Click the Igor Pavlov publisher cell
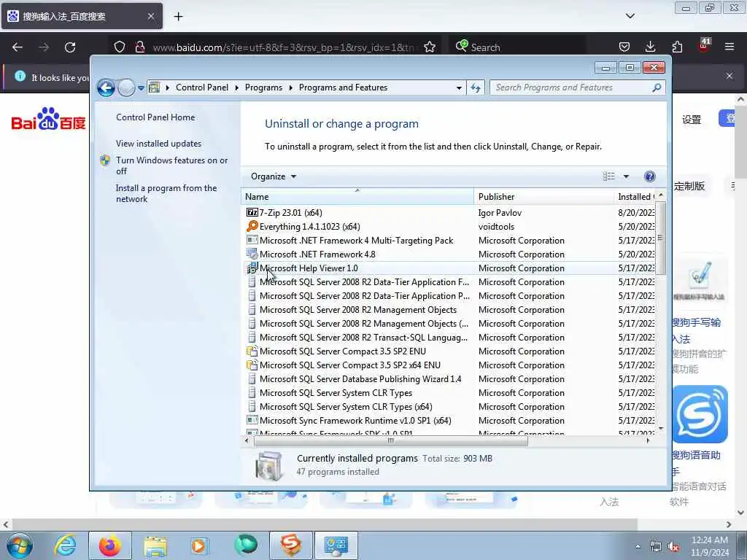This screenshot has height=560, width=747. pos(500,213)
